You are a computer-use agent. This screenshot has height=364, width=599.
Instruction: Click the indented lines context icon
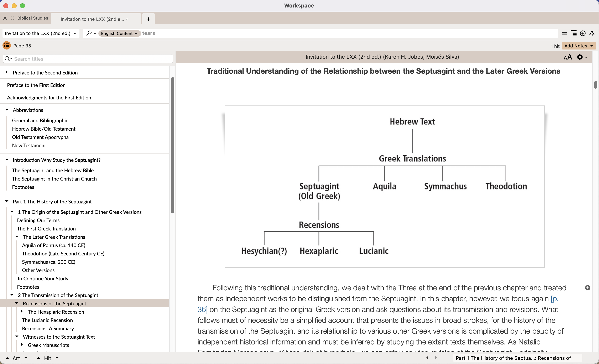point(574,33)
